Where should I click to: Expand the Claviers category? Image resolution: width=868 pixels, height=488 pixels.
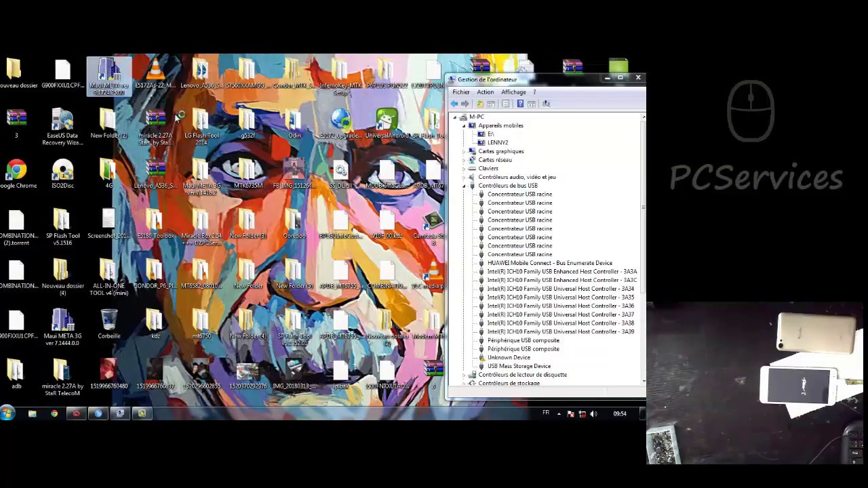click(464, 169)
